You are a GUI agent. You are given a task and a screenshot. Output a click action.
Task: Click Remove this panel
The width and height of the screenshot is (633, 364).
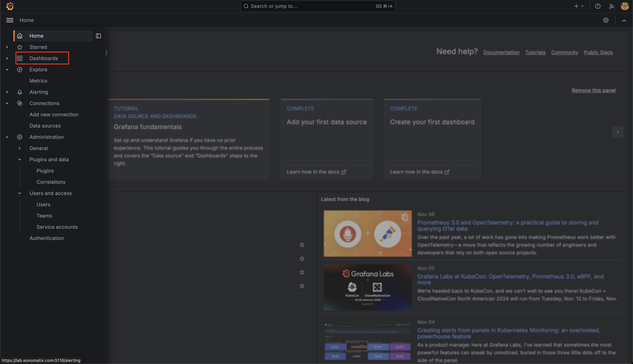point(593,90)
